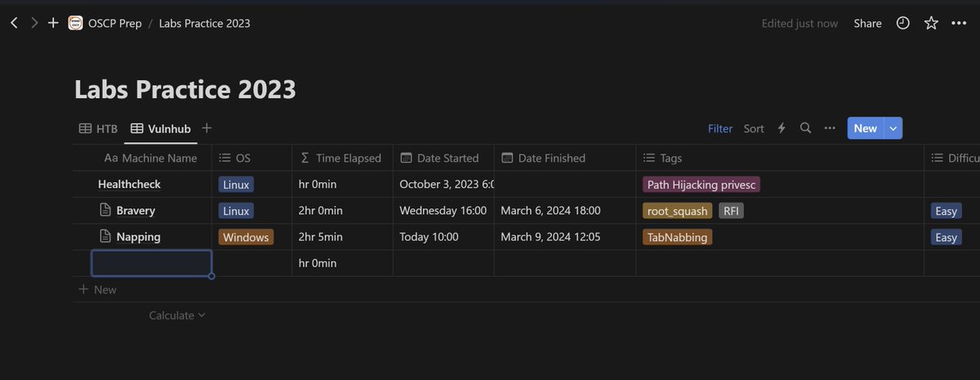Click the OS column list icon
Screen dimensions: 980x380
(225, 159)
